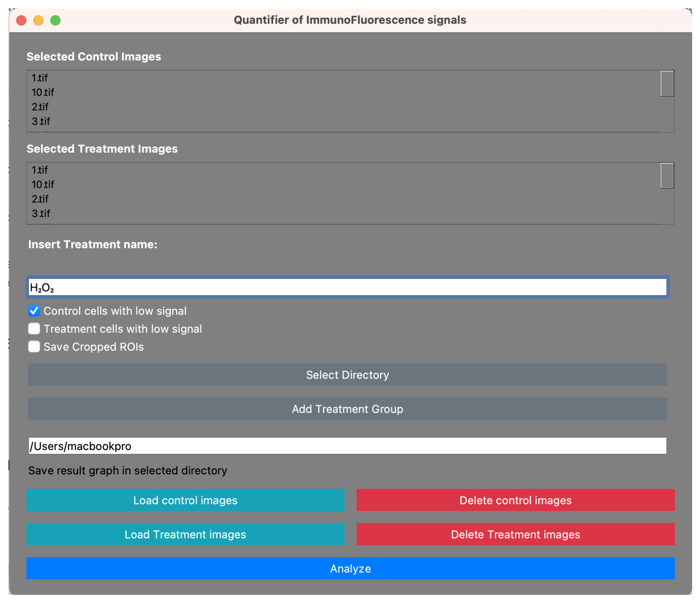Click Load control images button
The image size is (700, 602).
click(x=185, y=500)
